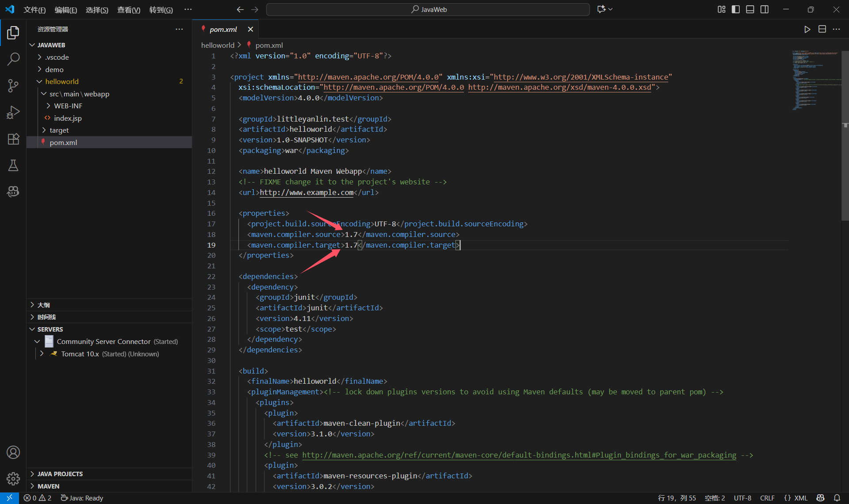The height and width of the screenshot is (504, 849).
Task: Open the notifications bell in the status bar
Action: point(837,498)
